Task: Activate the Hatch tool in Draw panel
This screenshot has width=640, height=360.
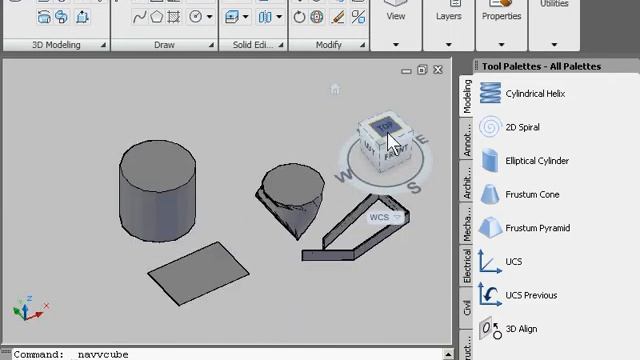Action: point(173,17)
